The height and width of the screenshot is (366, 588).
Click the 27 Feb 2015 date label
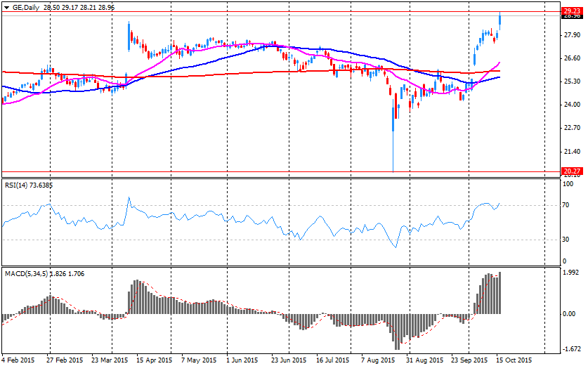pyautogui.click(x=65, y=360)
